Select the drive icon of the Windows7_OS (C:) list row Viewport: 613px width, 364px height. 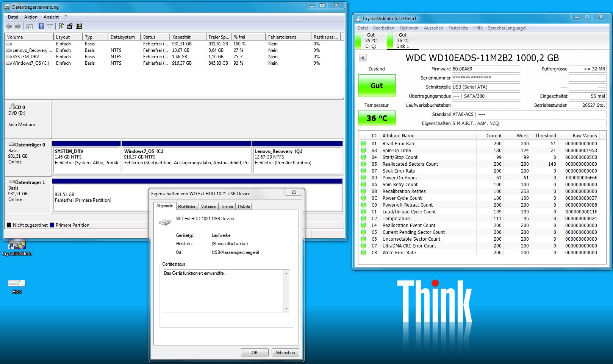9,63
